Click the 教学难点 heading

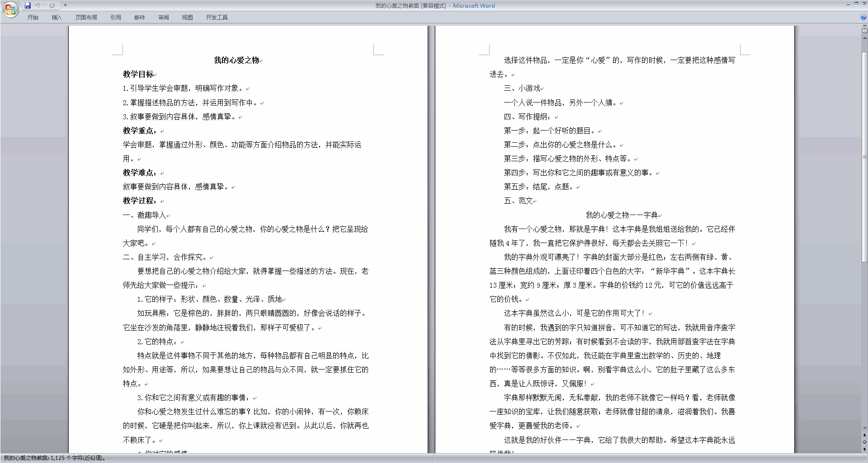pyautogui.click(x=140, y=173)
